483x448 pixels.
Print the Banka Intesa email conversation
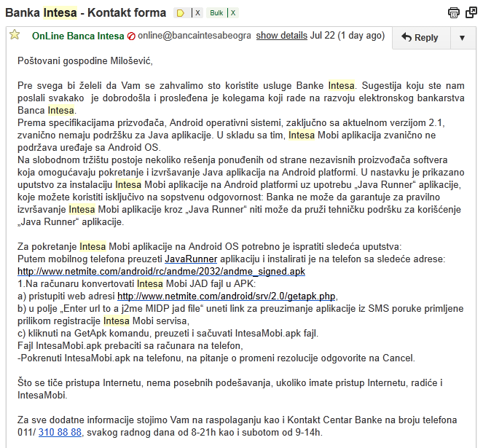point(453,12)
